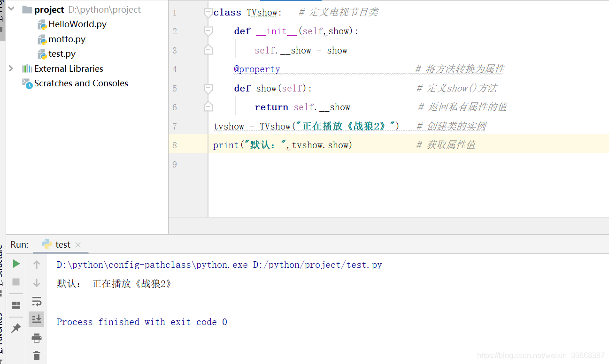Pin the Run tab with pin icon

point(16,328)
